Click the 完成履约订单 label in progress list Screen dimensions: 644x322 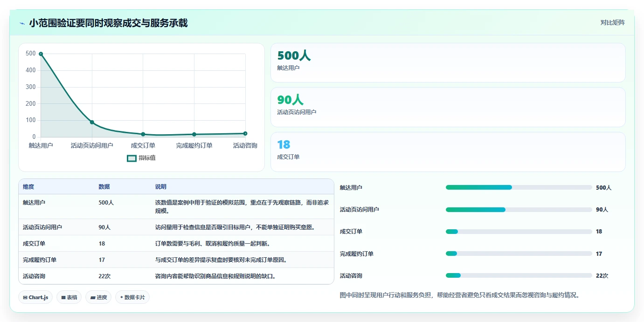357,254
